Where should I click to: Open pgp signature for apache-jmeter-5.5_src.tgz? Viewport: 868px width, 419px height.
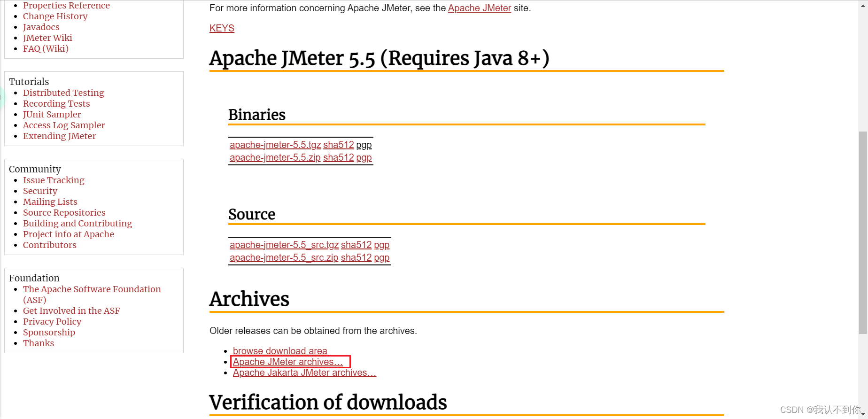(x=382, y=245)
